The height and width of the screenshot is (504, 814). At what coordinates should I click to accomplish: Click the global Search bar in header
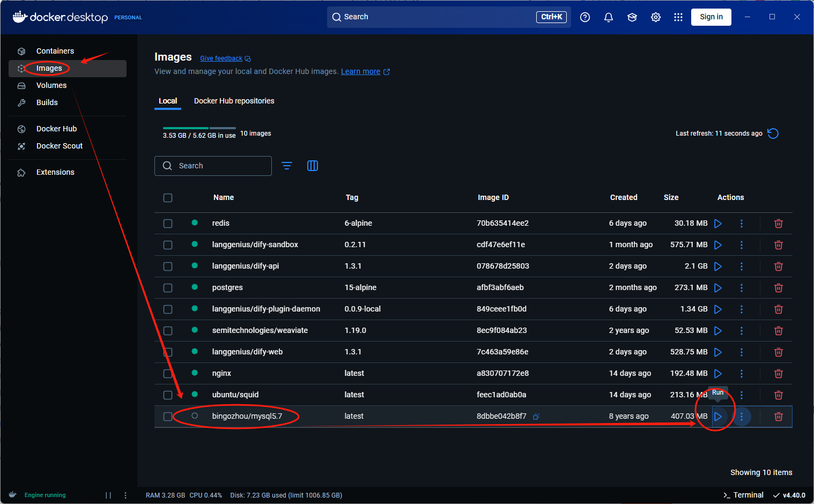click(x=449, y=17)
